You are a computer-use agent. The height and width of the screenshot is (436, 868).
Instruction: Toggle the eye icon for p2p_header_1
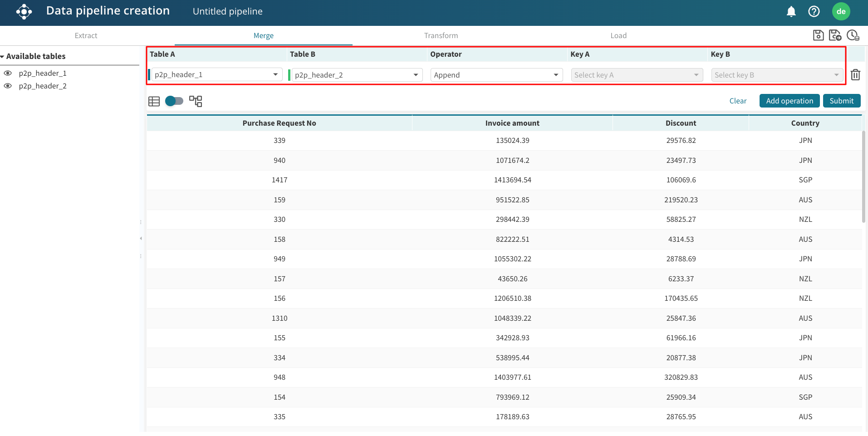[x=8, y=73]
